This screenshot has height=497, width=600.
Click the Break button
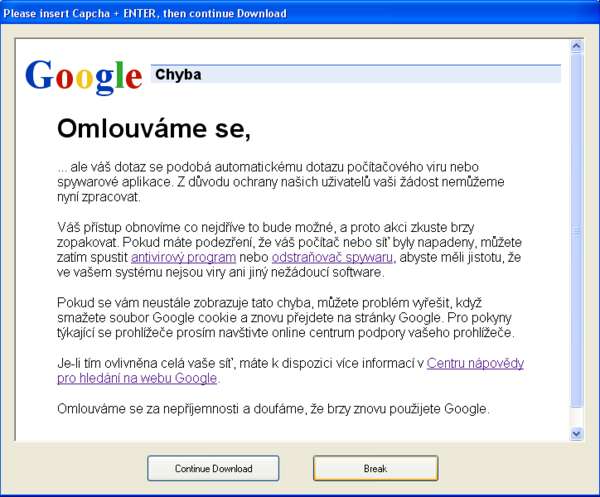pos(375,468)
